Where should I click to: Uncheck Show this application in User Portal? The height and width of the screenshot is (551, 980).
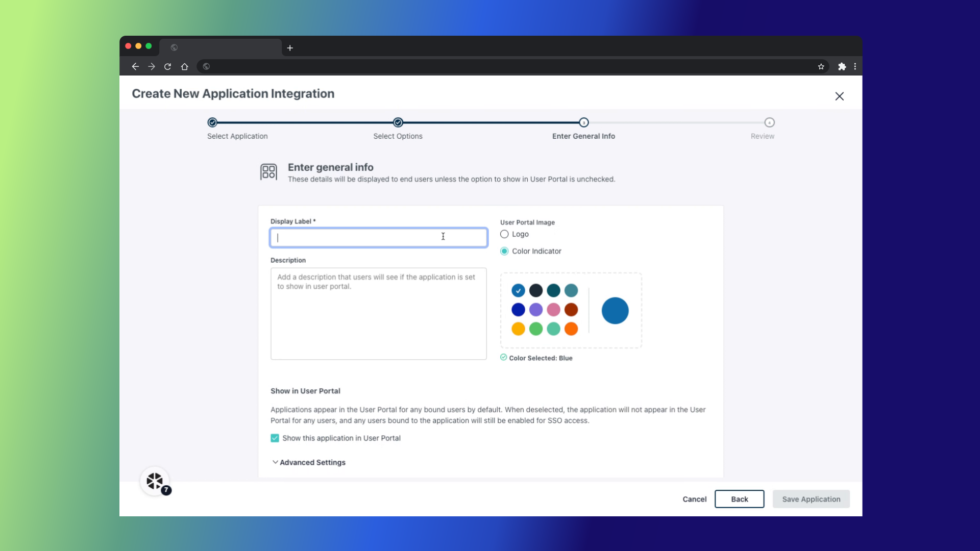pos(275,438)
